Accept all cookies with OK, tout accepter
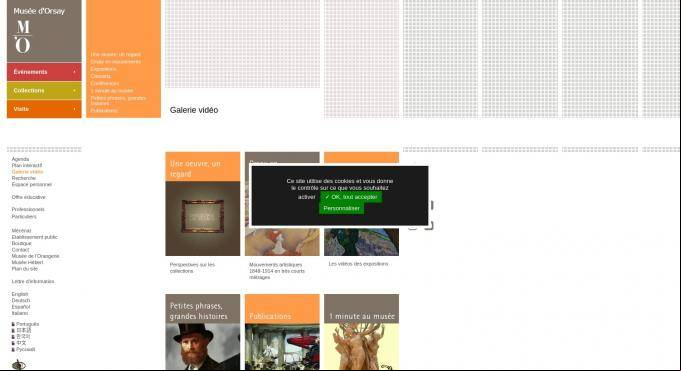Viewport: 681px width, 371px height. pos(351,197)
